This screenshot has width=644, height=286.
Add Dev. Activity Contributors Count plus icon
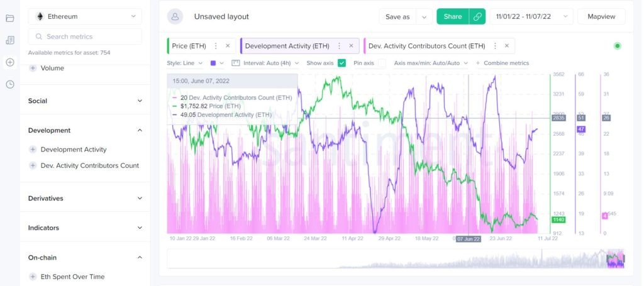(x=33, y=165)
